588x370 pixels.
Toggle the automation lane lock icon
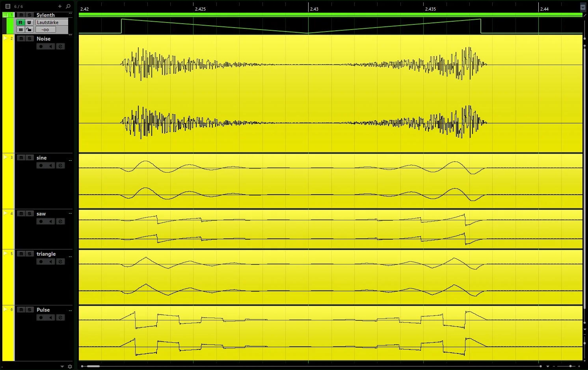pos(29,30)
